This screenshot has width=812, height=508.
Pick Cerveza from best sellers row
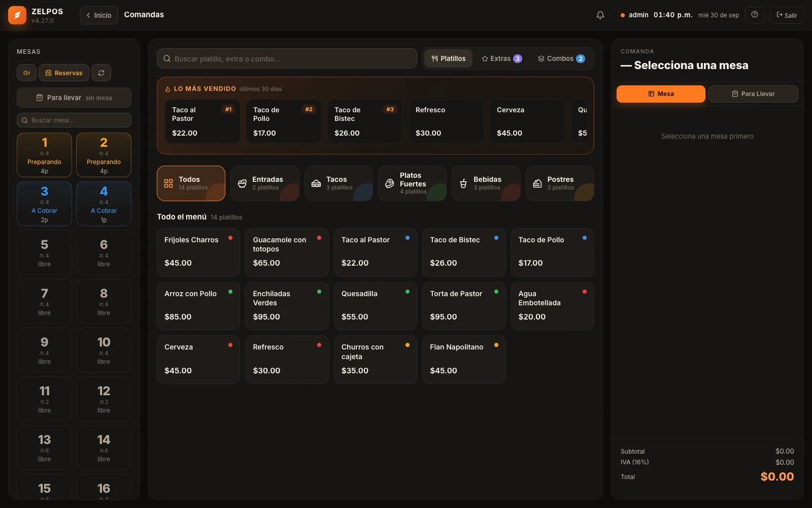point(527,121)
